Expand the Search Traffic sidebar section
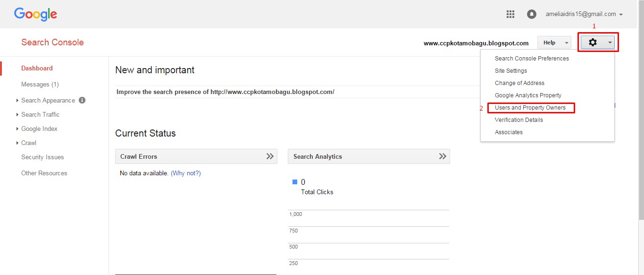 tap(17, 114)
